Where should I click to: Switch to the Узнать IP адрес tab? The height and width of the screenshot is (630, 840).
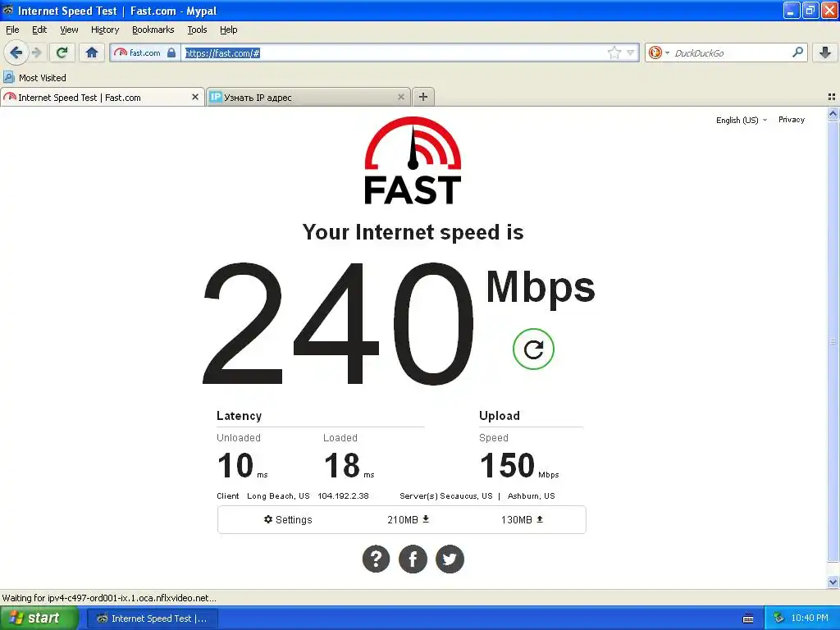[308, 97]
